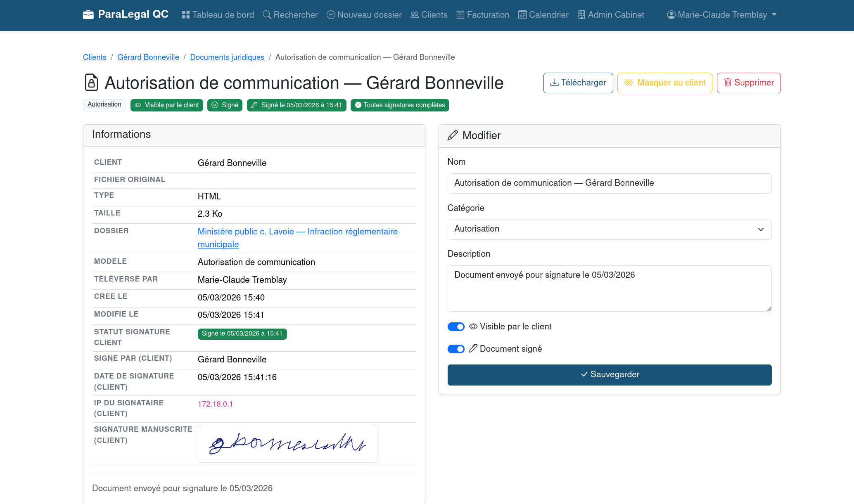The width and height of the screenshot is (854, 504).
Task: Open the Catégorie dropdown
Action: pos(609,230)
